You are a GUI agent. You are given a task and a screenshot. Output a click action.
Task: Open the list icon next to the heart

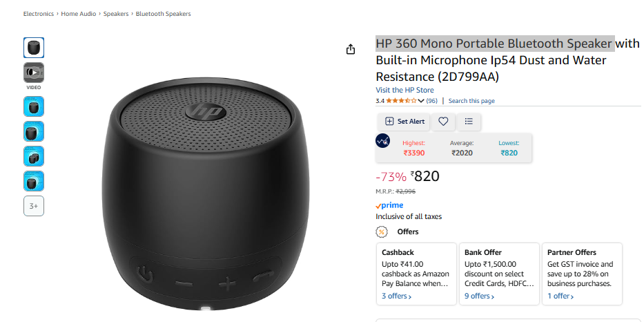469,122
